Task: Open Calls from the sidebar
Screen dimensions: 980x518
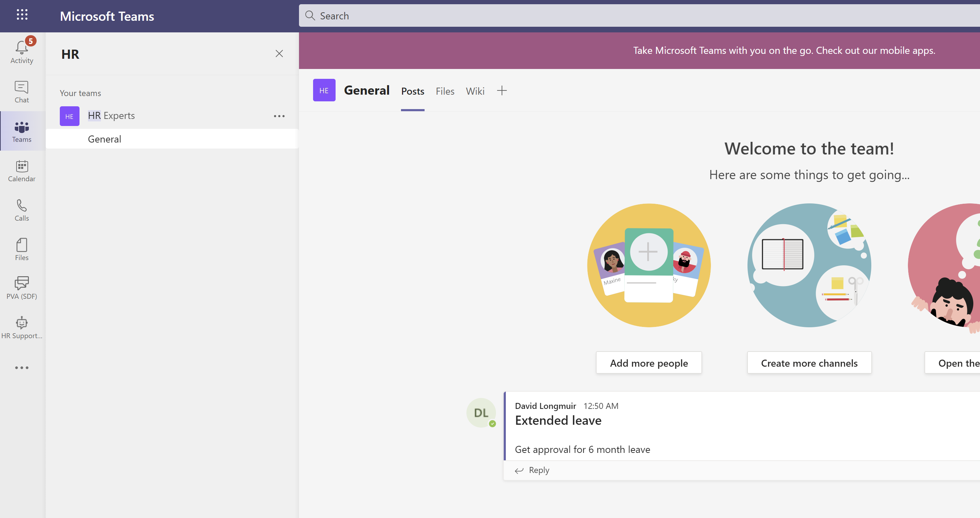Action: pyautogui.click(x=22, y=210)
